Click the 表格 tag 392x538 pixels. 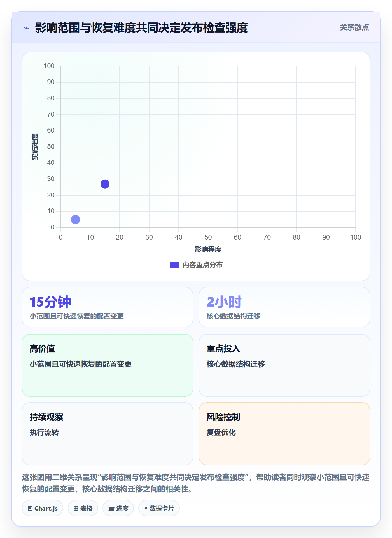tap(83, 508)
